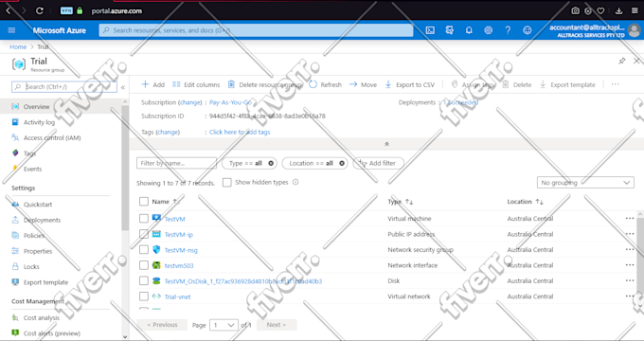Focus the top search resources box
The width and height of the screenshot is (644, 341).
[x=256, y=30]
